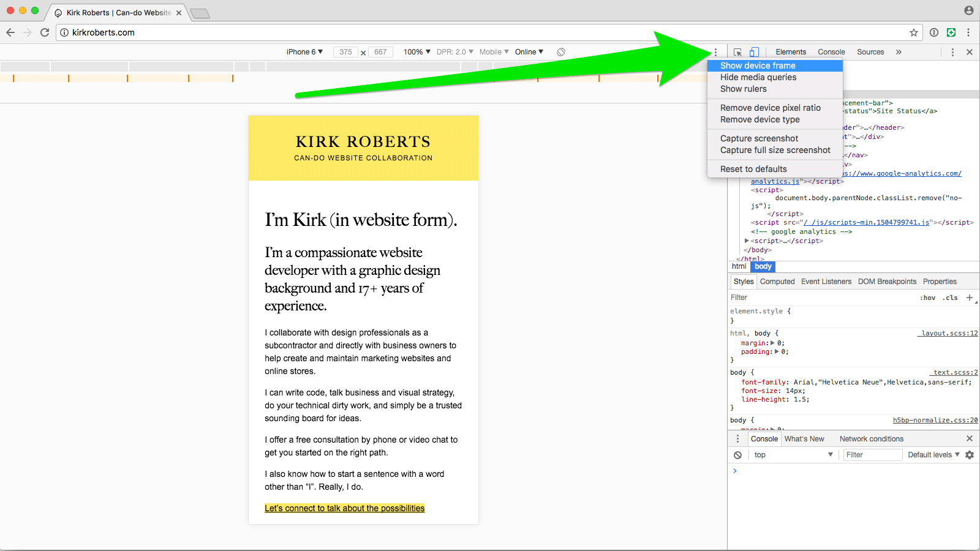Select Show device frame menu item

click(x=775, y=66)
